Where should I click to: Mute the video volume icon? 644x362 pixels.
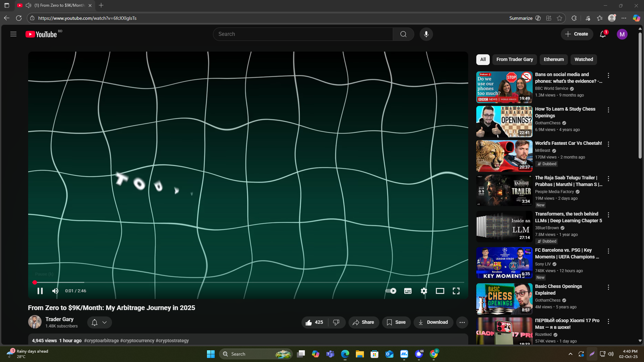55,291
